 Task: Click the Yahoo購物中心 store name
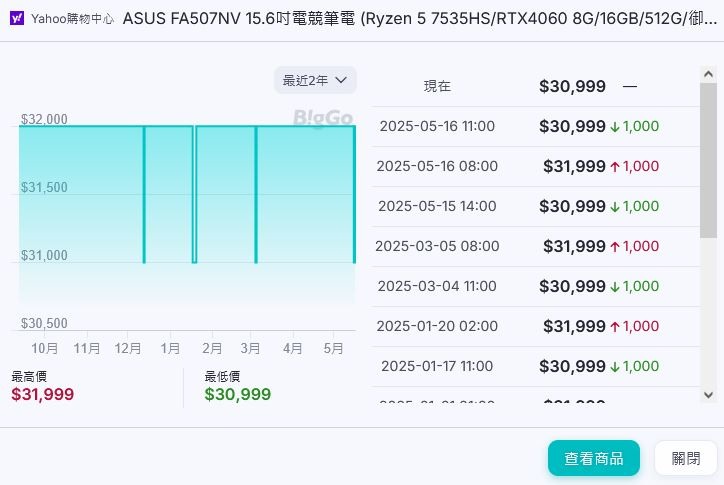click(72, 19)
